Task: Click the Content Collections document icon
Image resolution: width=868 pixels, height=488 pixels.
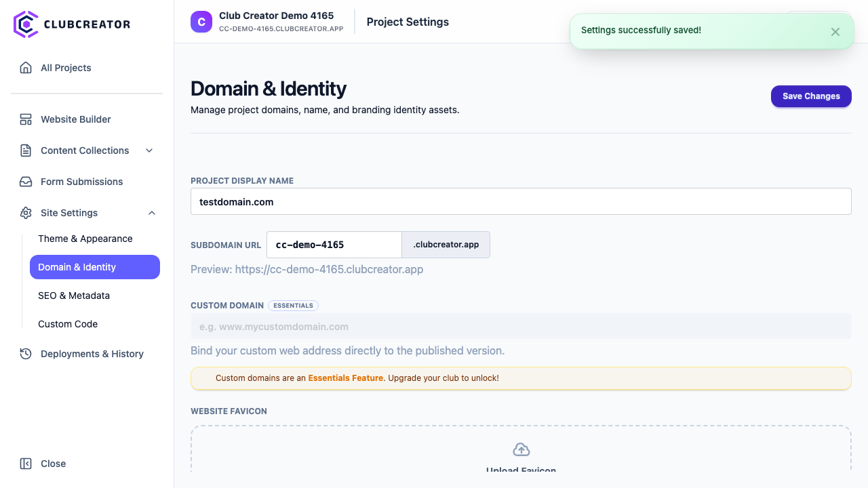Action: pyautogui.click(x=26, y=150)
